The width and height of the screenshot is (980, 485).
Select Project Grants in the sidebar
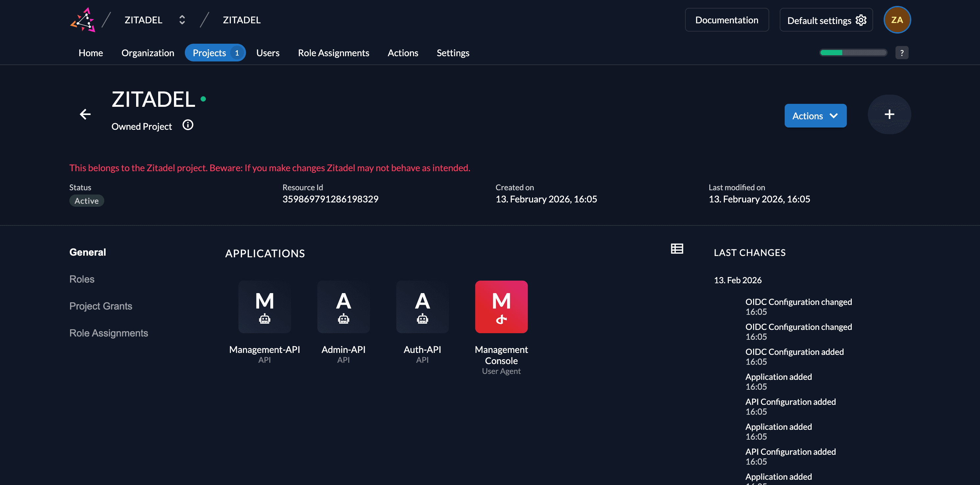[100, 306]
